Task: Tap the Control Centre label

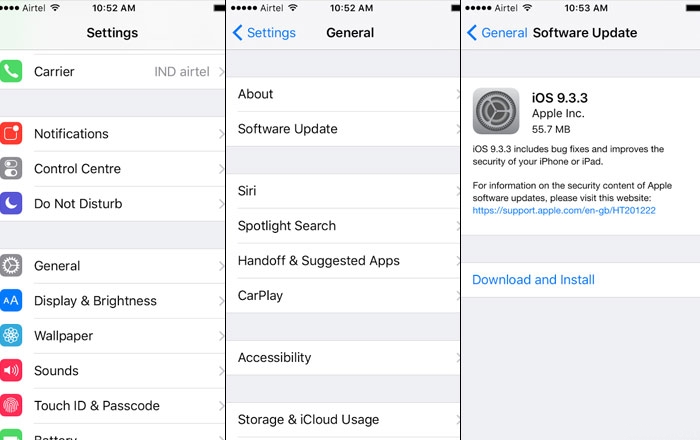Action: tap(77, 169)
